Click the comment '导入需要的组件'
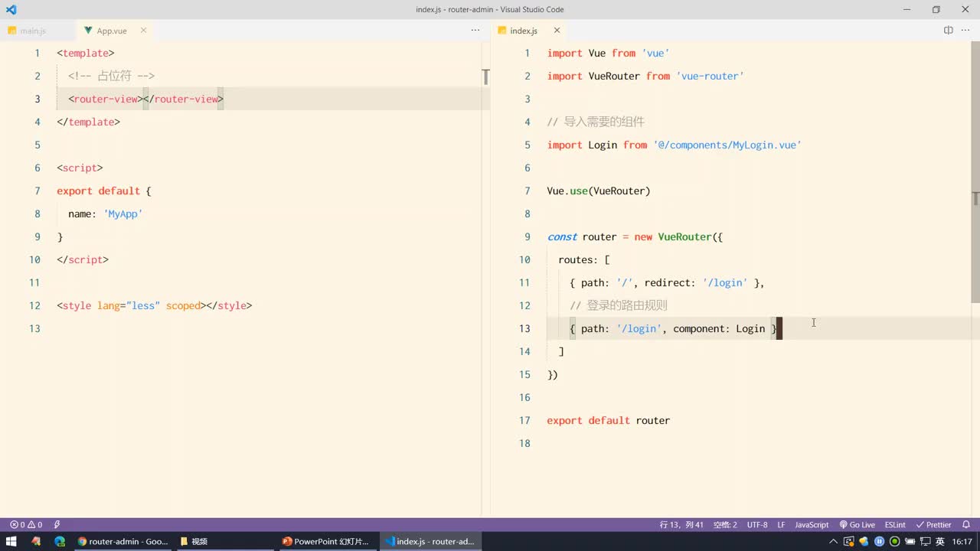Viewport: 980px width, 551px height. click(x=604, y=122)
